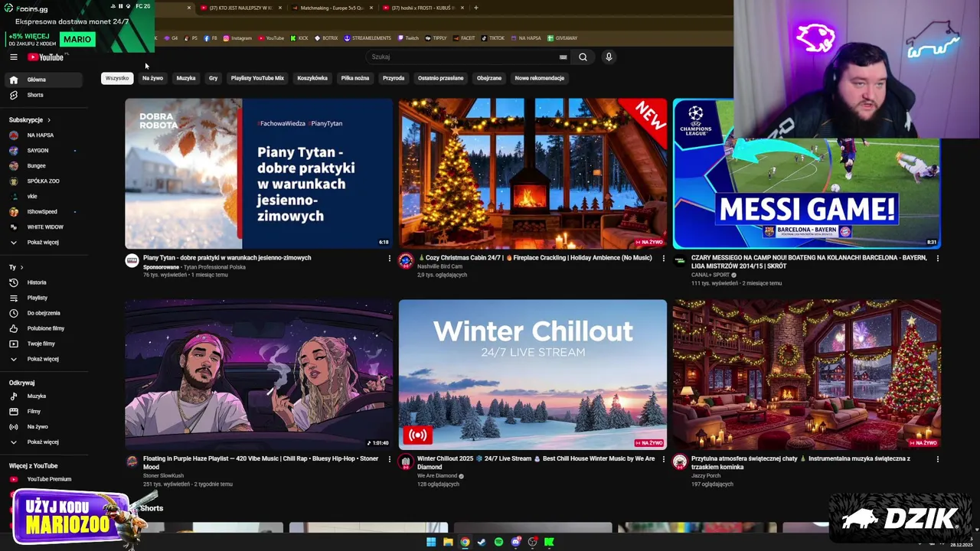980x551 pixels.
Task: Open STREAMELEMENTS bookmark
Action: point(367,38)
